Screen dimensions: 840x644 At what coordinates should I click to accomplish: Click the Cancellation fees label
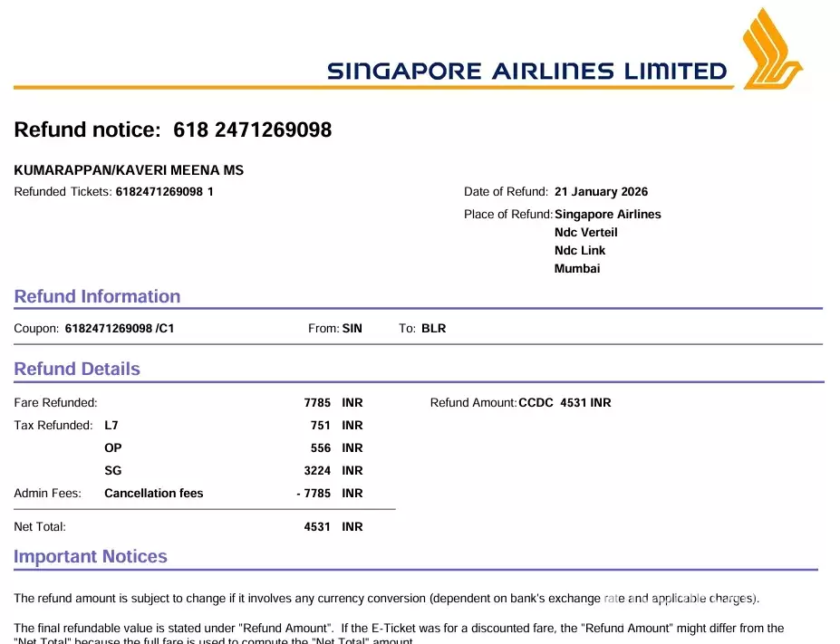(x=154, y=494)
